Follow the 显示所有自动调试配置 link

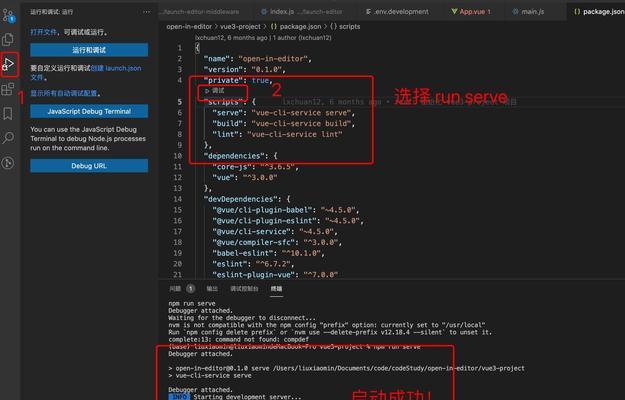pos(64,93)
